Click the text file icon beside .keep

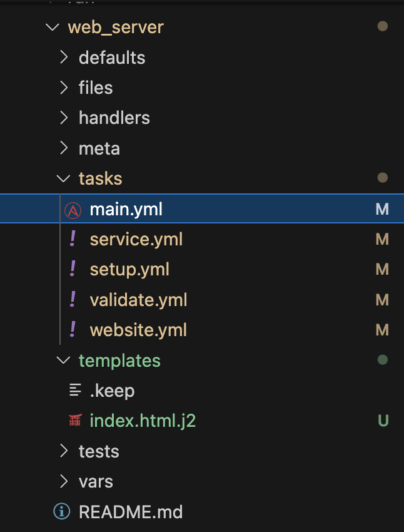75,391
